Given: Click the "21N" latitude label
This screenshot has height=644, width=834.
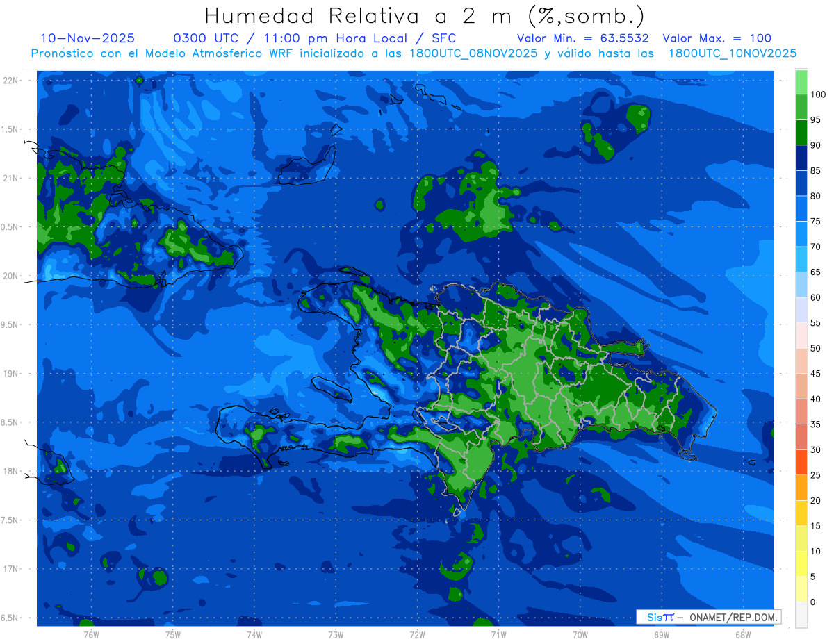Looking at the screenshot, I should [10, 179].
